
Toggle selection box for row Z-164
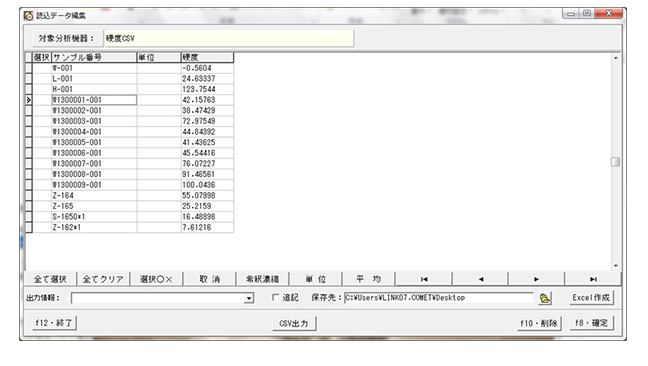29,195
